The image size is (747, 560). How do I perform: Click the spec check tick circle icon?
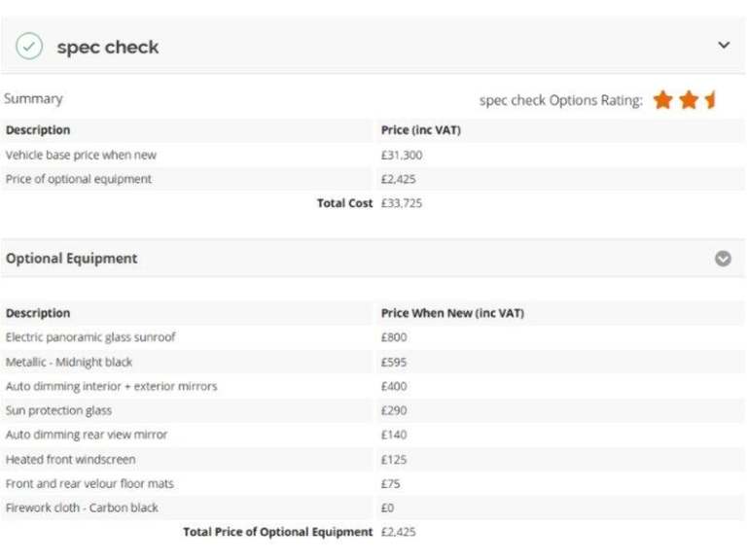[x=29, y=46]
